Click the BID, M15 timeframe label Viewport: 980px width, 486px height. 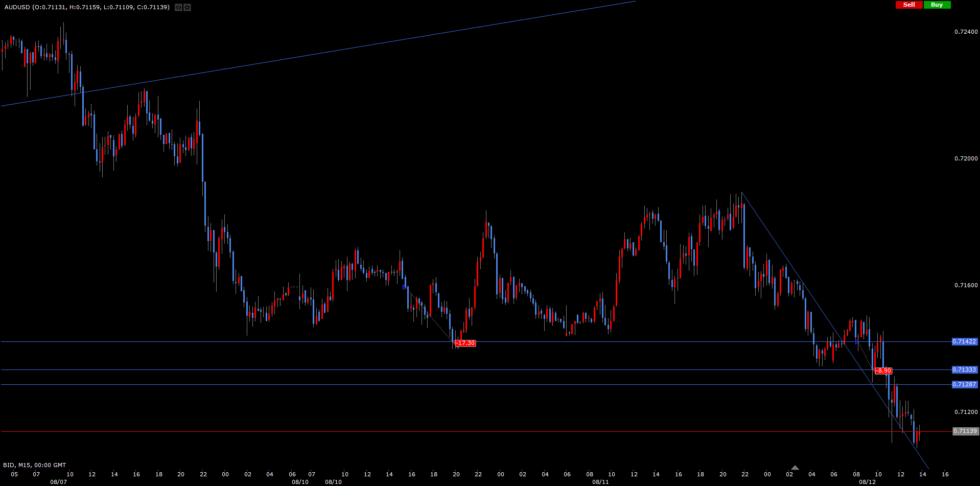coord(34,465)
